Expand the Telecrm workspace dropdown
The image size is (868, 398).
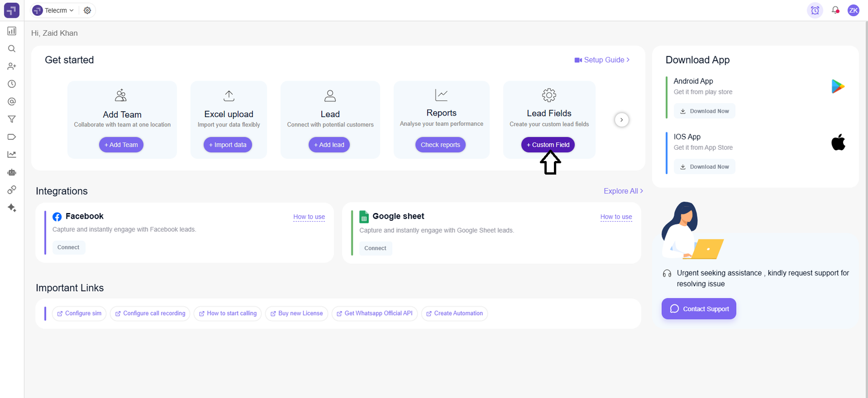coord(53,10)
